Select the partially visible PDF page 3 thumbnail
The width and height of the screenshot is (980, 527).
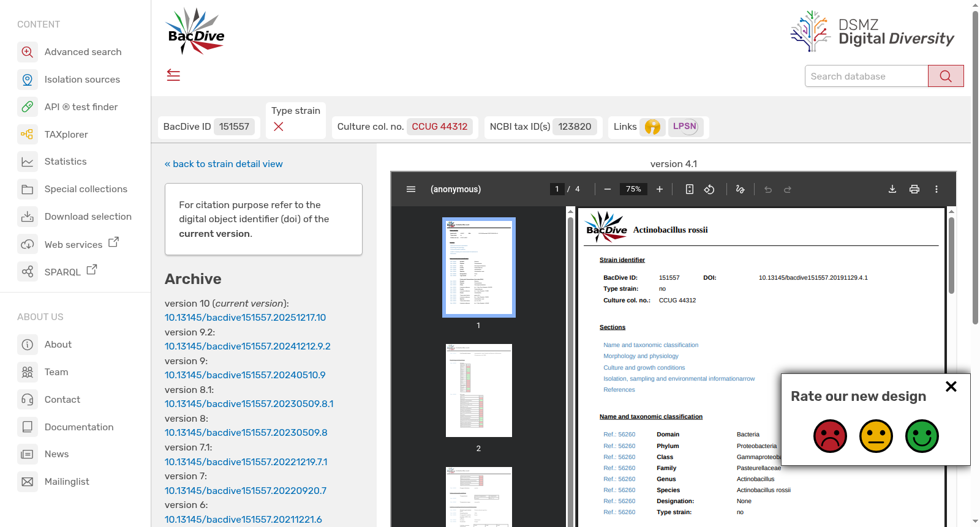pos(479,496)
